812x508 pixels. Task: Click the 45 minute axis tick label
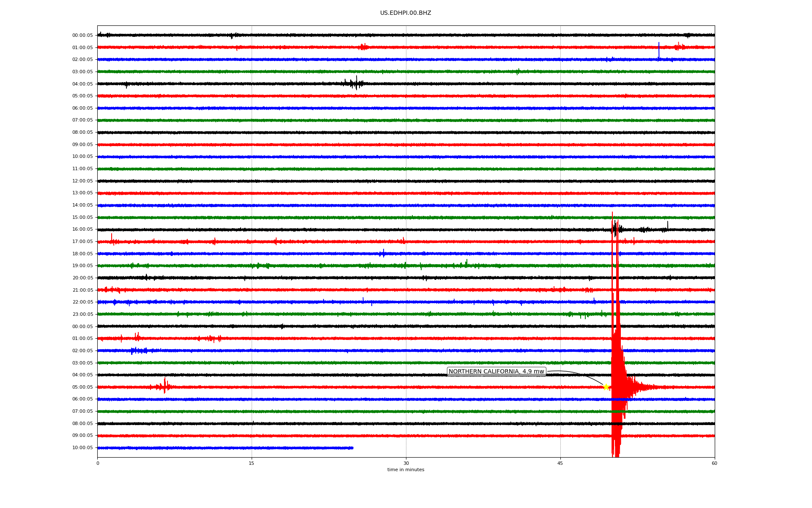pos(560,463)
